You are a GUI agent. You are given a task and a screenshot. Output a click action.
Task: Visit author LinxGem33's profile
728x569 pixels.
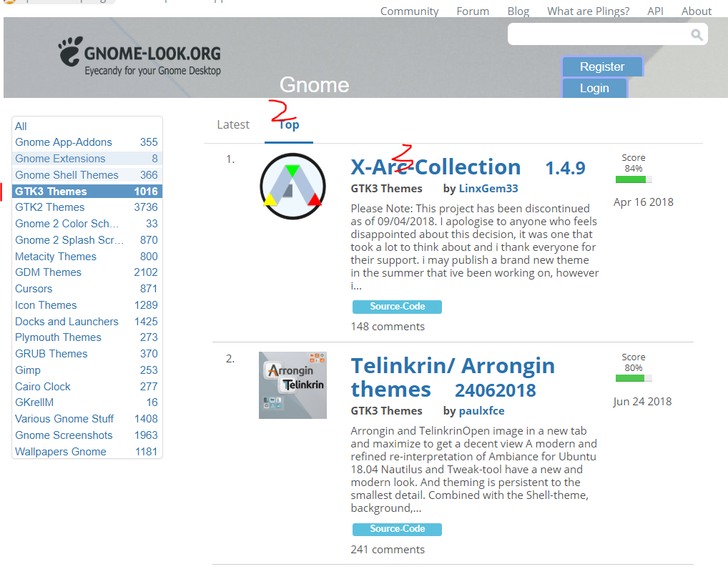488,189
